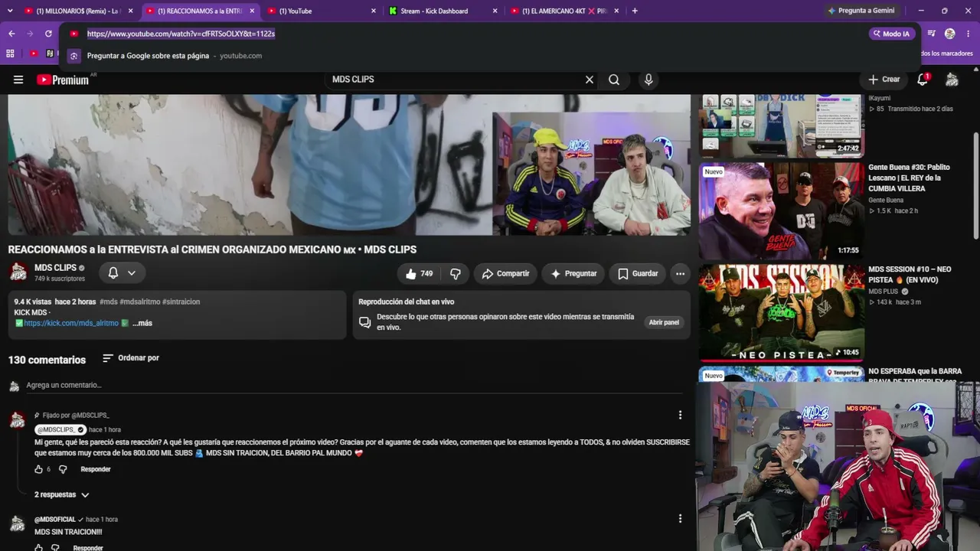This screenshot has height=551, width=980.
Task: Expand the 2 respuestas replies
Action: [62, 494]
